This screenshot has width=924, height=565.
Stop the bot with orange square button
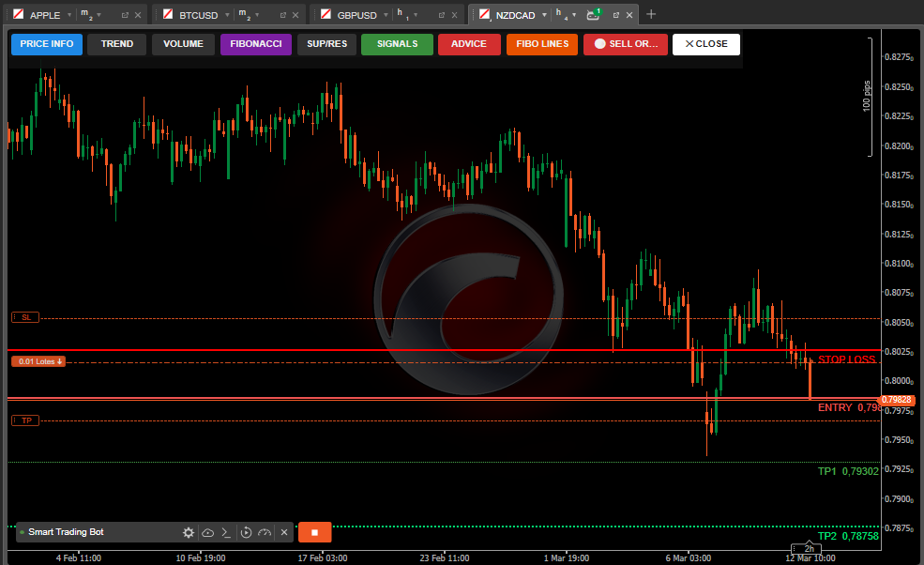point(315,532)
